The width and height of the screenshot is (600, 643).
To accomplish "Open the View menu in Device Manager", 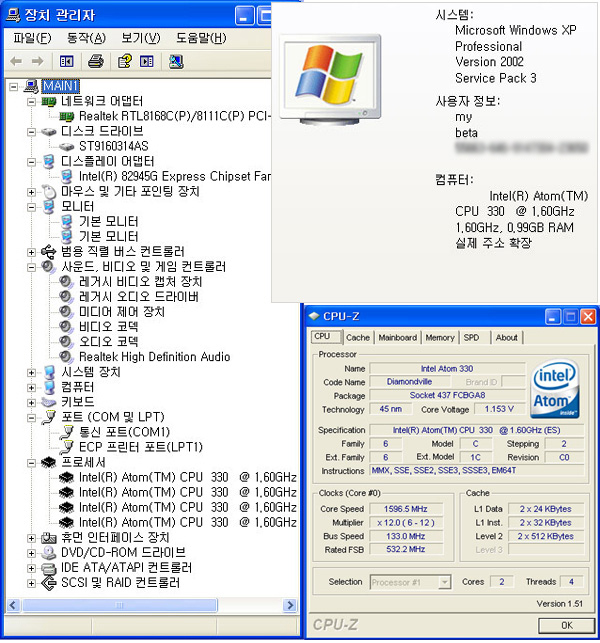I will click(141, 38).
